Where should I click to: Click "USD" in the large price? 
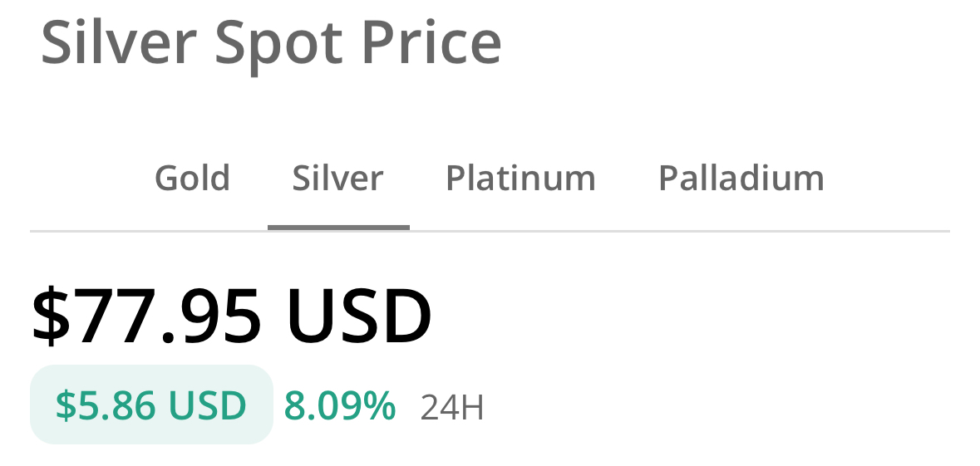point(359,316)
